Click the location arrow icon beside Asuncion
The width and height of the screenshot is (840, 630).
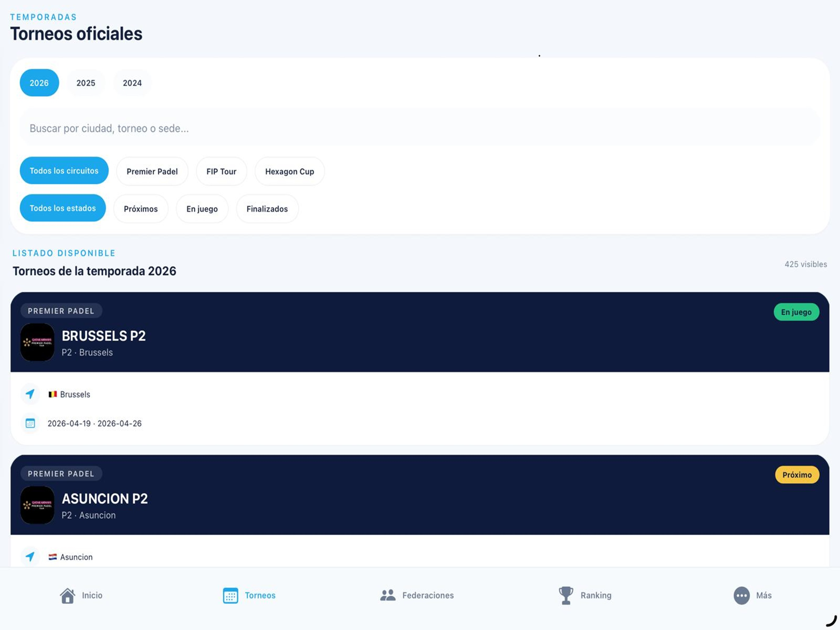(30, 557)
